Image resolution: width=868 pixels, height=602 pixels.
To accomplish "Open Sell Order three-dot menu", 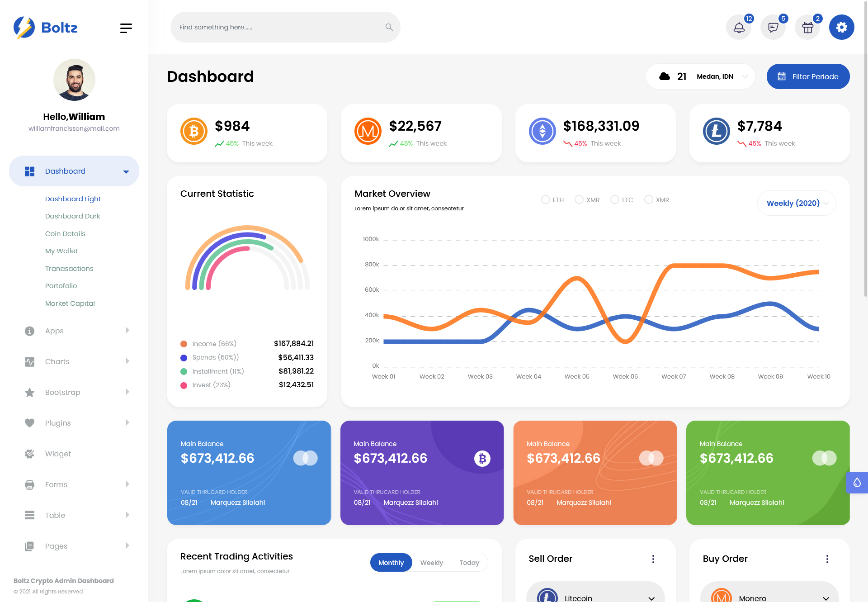I will coord(653,559).
